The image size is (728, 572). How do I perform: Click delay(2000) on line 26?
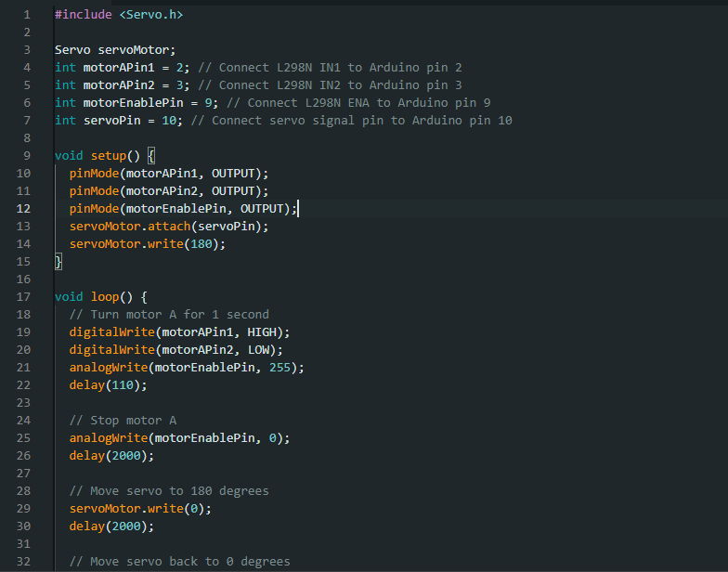point(111,456)
